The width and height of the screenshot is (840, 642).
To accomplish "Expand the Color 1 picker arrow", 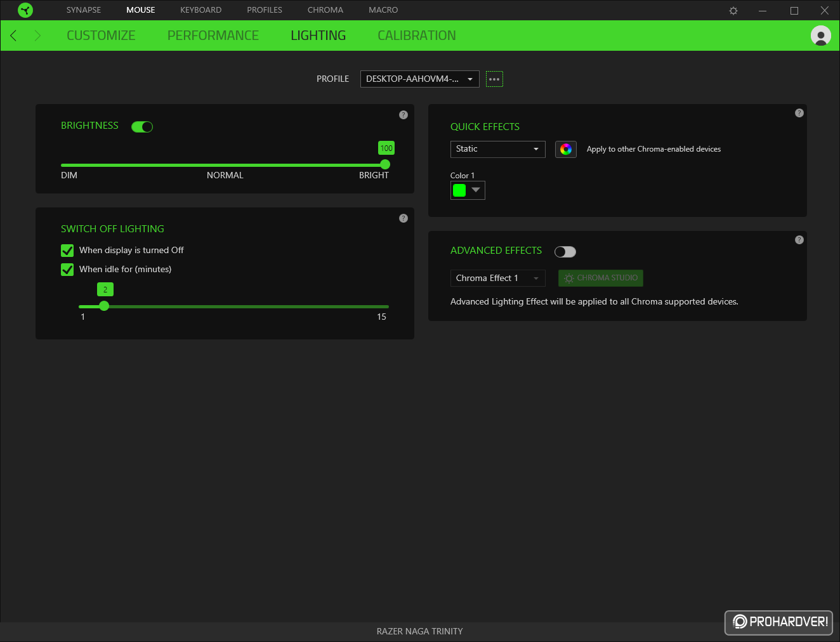I will [476, 190].
